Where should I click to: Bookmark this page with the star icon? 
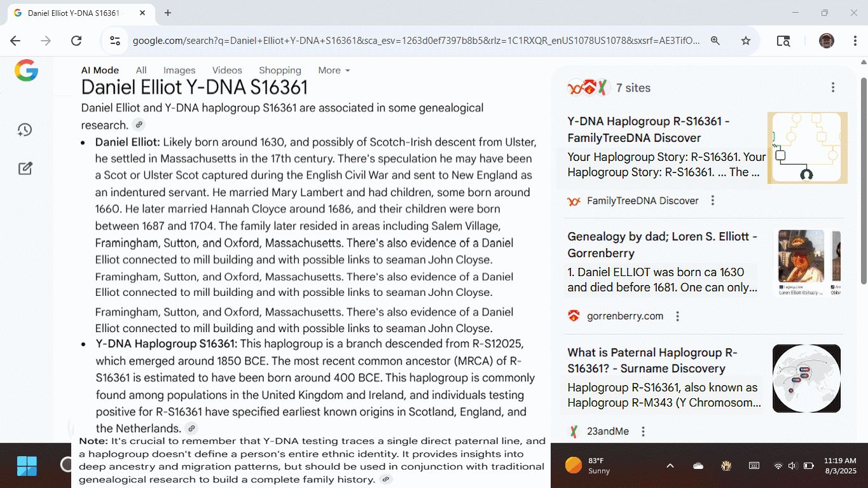click(x=746, y=41)
